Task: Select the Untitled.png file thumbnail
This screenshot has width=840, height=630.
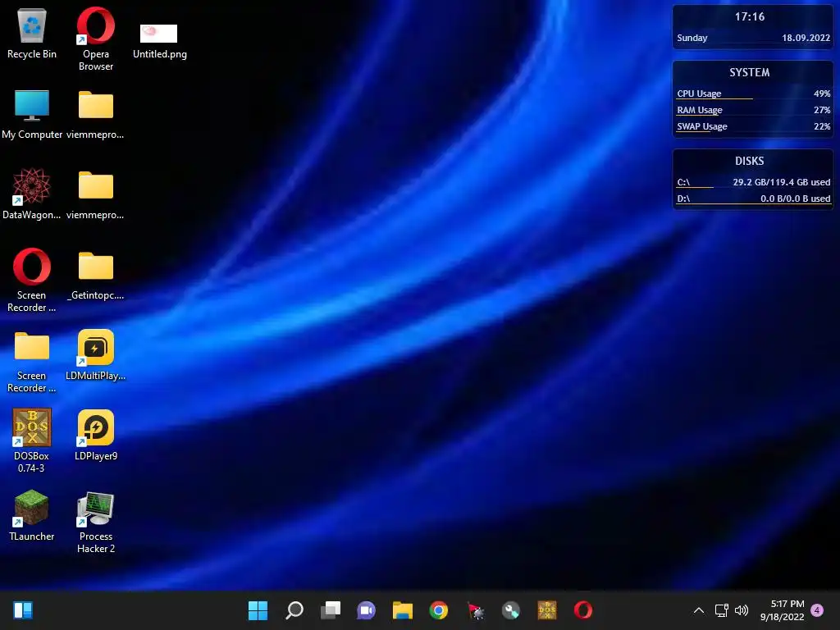Action: [158, 33]
